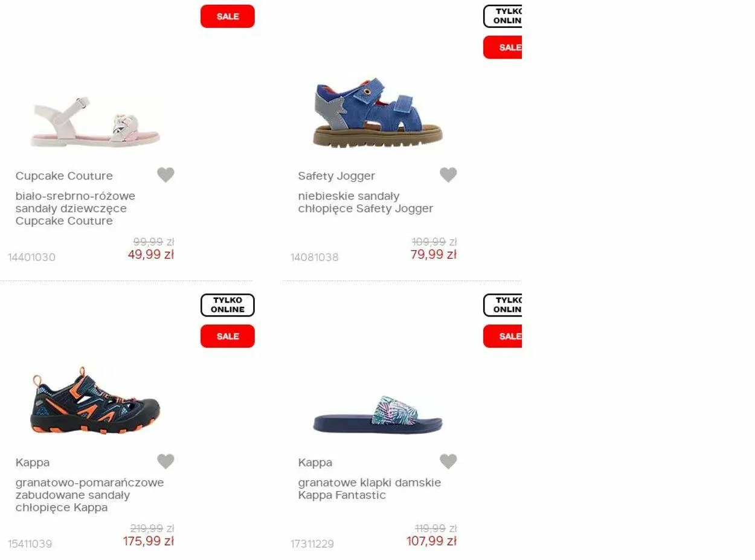Open granatowe klapki damskie Kappa Fantastic title
Viewport: 755px width, 560px height.
[x=370, y=489]
